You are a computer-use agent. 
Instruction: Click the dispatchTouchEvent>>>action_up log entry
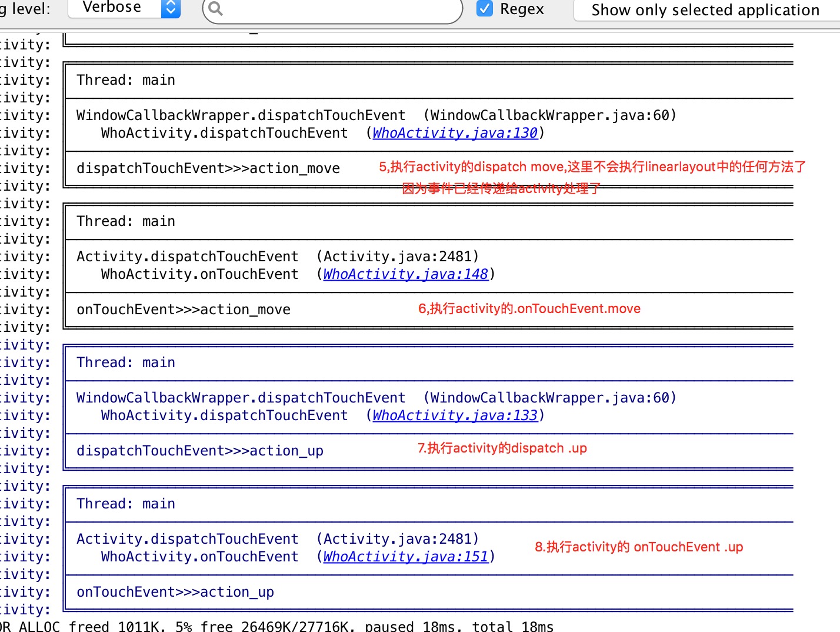200,451
